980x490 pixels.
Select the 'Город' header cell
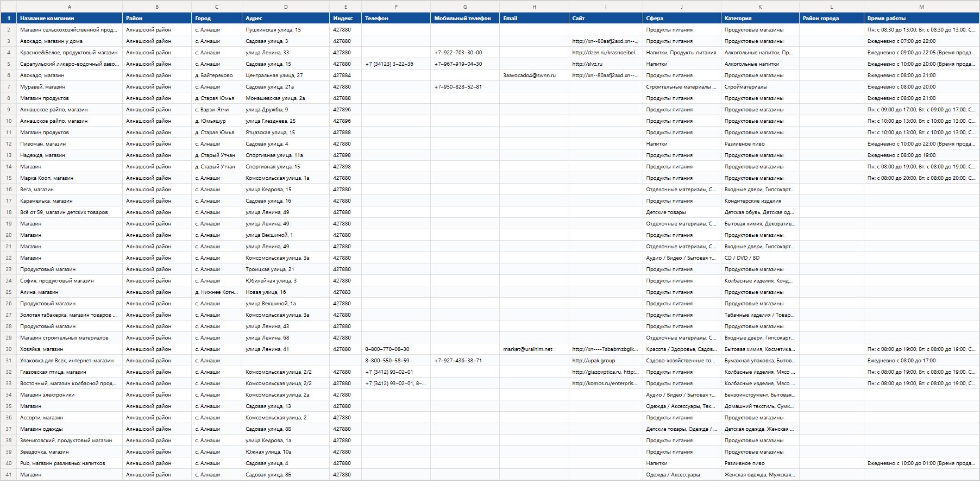[217, 18]
